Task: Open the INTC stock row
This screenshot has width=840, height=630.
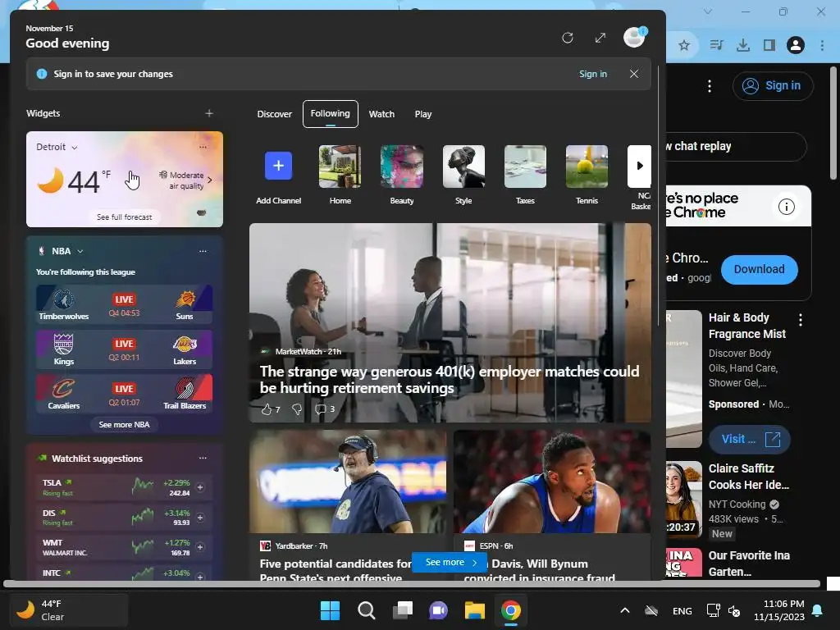Action: coord(125,573)
